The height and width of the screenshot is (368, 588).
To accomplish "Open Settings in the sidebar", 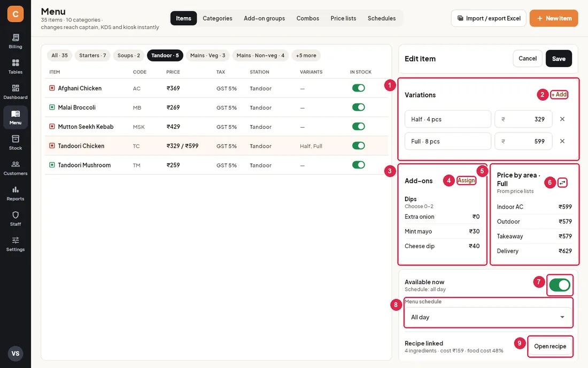I will pyautogui.click(x=16, y=244).
